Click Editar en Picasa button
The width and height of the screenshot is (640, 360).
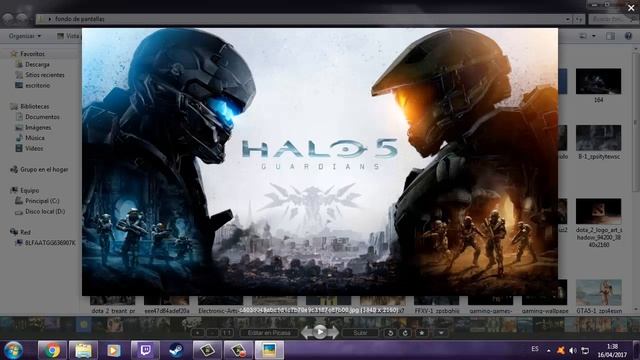pos(269,333)
